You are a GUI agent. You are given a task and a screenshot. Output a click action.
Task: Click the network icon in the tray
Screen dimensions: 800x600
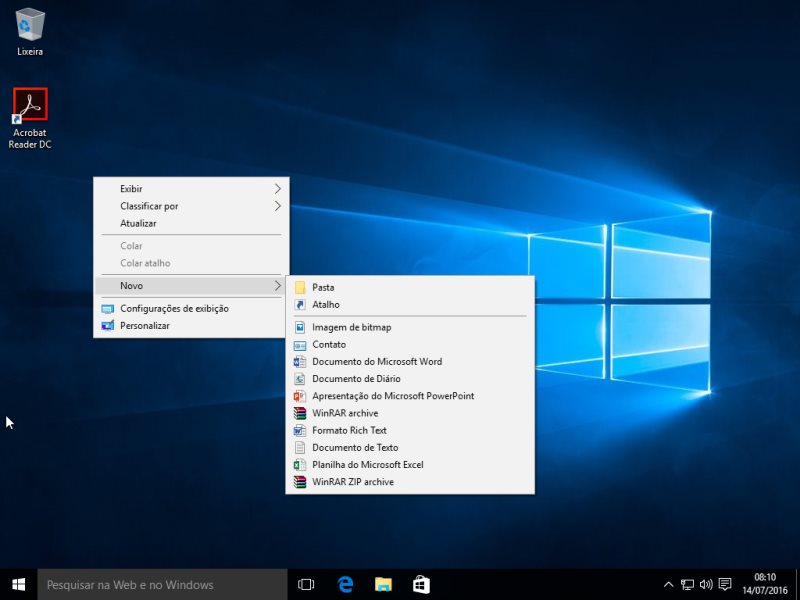tap(688, 585)
